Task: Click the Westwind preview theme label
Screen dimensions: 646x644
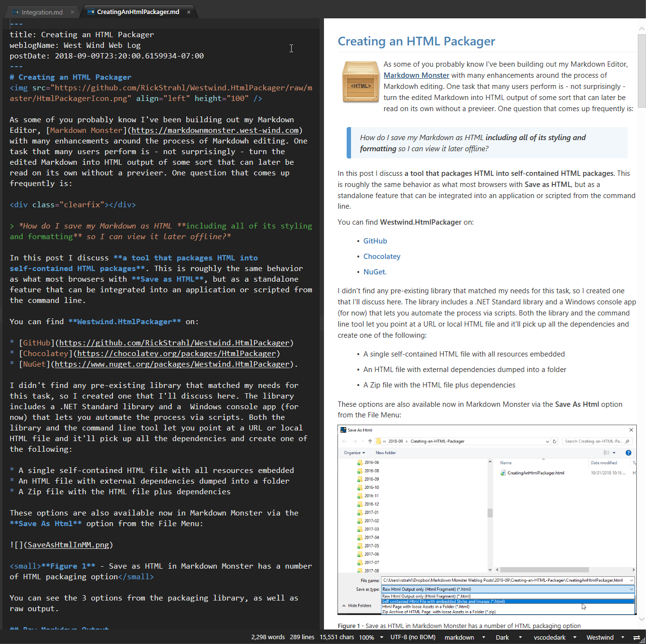Action: [x=600, y=637]
